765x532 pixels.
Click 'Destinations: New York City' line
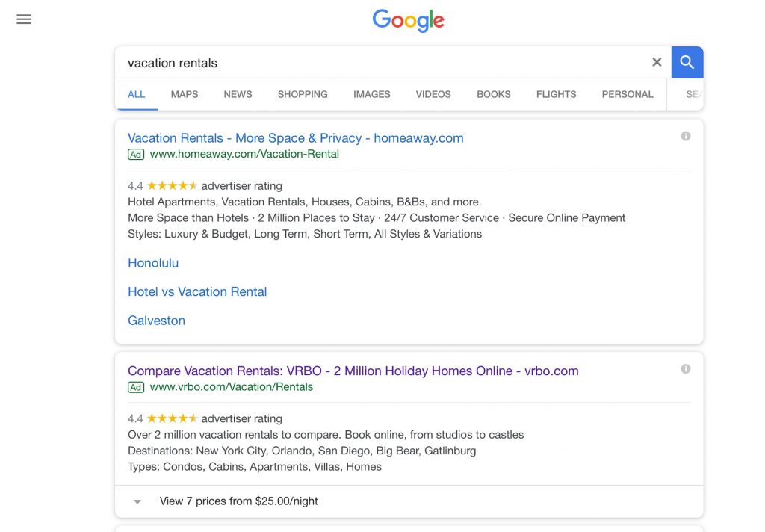(x=302, y=451)
